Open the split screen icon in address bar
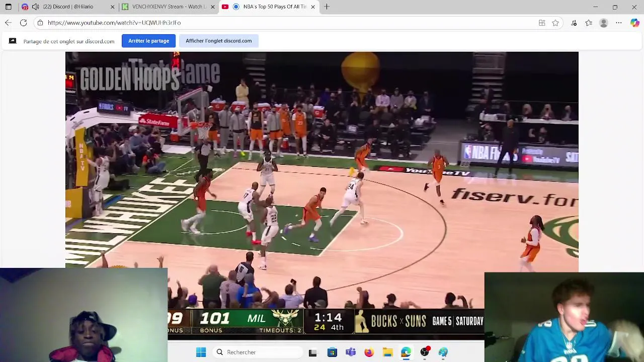Screen dimensions: 644x362 pyautogui.click(x=542, y=23)
